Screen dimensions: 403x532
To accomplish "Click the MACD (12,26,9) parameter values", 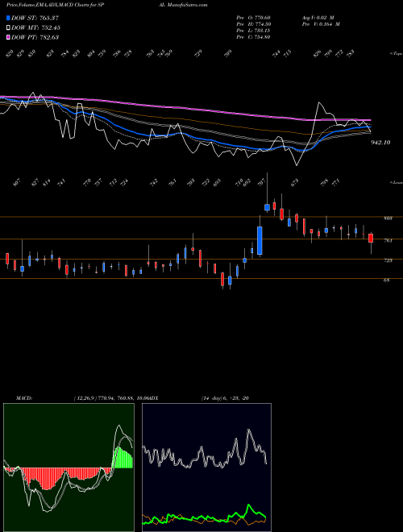I will point(111,398).
